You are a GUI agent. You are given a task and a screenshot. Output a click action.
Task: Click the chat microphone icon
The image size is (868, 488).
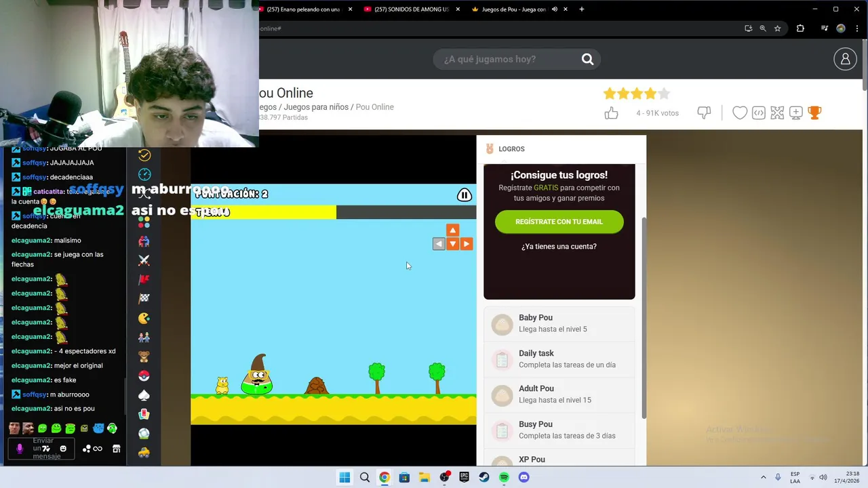(x=20, y=449)
